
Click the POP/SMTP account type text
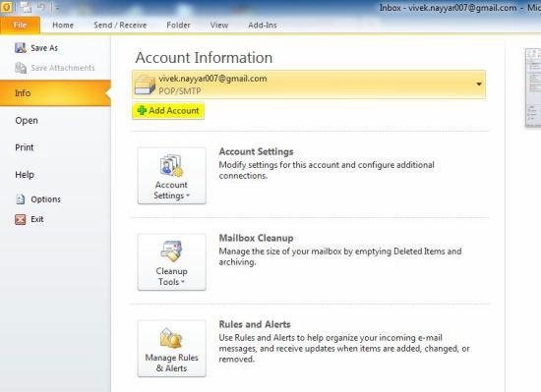coord(180,91)
